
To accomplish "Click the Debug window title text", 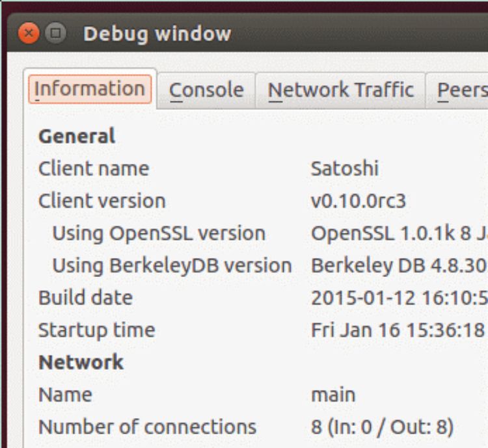I will coord(157,33).
